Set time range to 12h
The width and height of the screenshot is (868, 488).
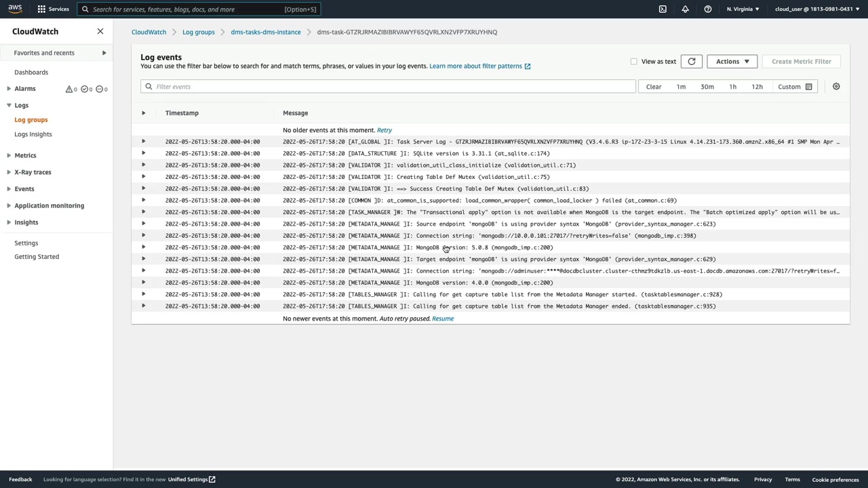757,87
